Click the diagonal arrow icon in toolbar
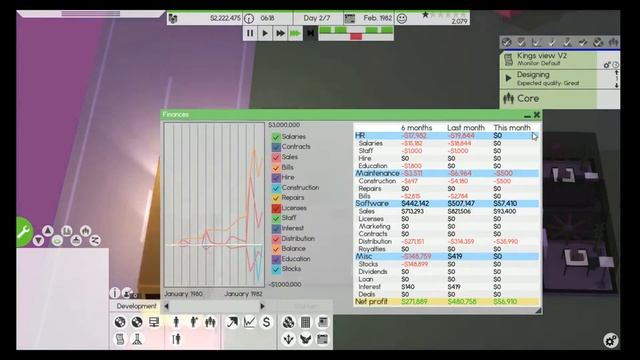 pyautogui.click(x=232, y=322)
